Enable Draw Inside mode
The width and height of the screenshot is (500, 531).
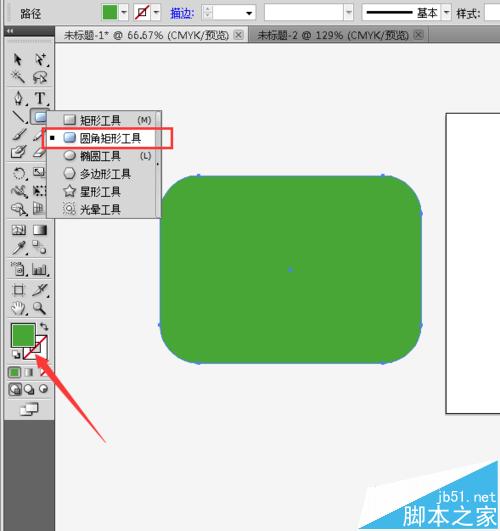[x=43, y=389]
